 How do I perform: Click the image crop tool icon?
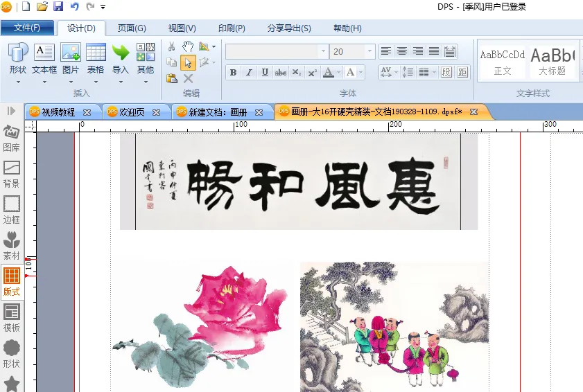pos(204,46)
